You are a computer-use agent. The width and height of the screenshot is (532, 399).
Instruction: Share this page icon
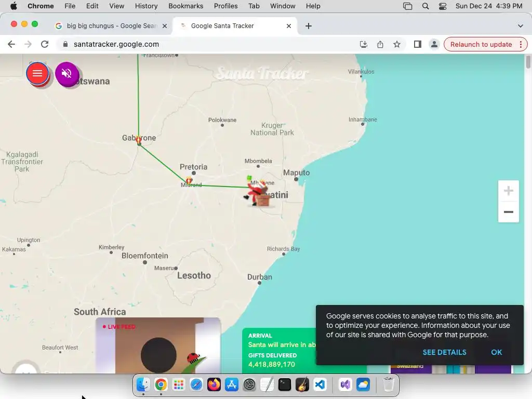tap(380, 44)
